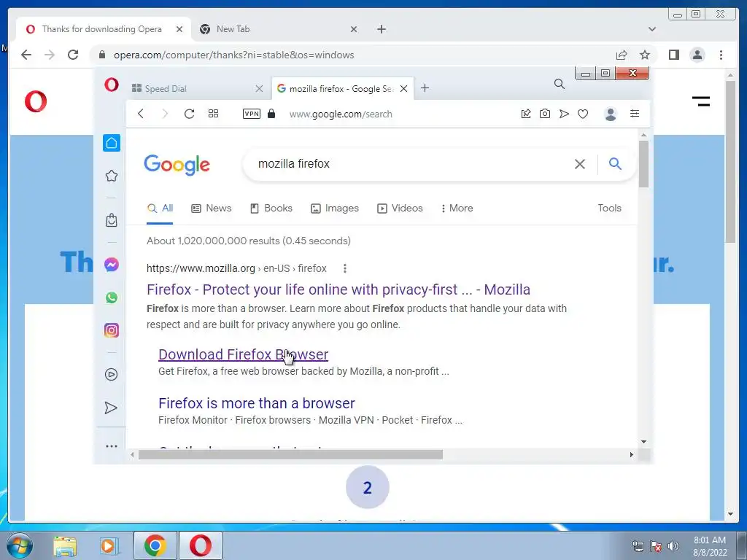The height and width of the screenshot is (560, 747).
Task: Open Windows Explorer from the taskbar
Action: 65,545
